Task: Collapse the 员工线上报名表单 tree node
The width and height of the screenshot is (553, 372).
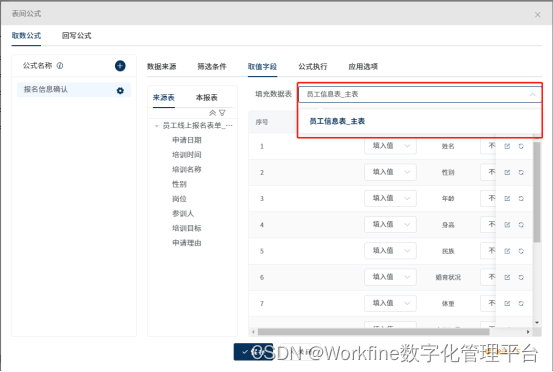Action: 157,126
